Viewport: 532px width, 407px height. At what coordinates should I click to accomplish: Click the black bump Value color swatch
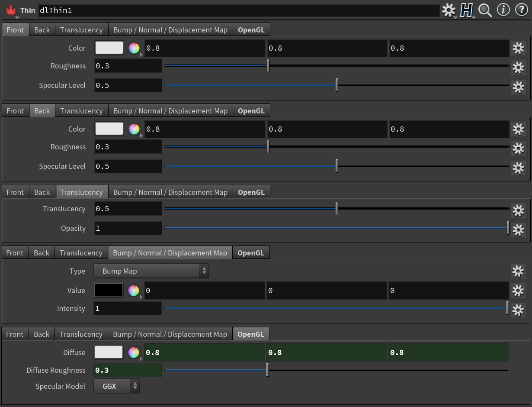coord(109,291)
